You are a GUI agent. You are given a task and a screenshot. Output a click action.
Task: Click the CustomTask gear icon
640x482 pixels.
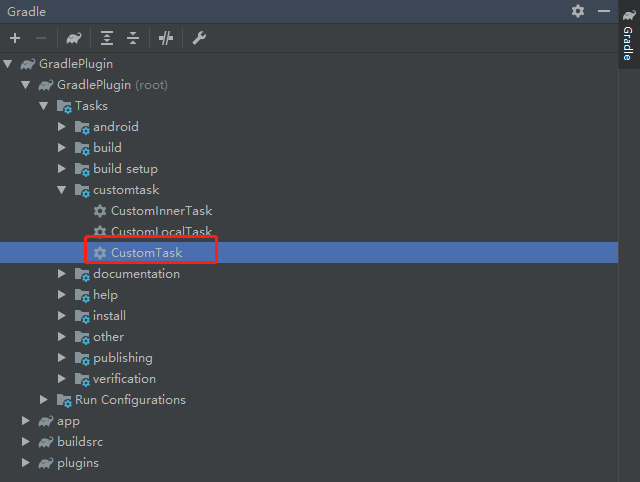coord(100,253)
